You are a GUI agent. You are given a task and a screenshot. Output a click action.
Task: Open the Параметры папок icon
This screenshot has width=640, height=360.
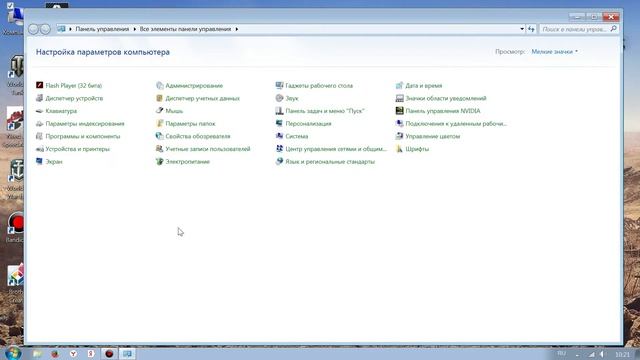point(160,123)
